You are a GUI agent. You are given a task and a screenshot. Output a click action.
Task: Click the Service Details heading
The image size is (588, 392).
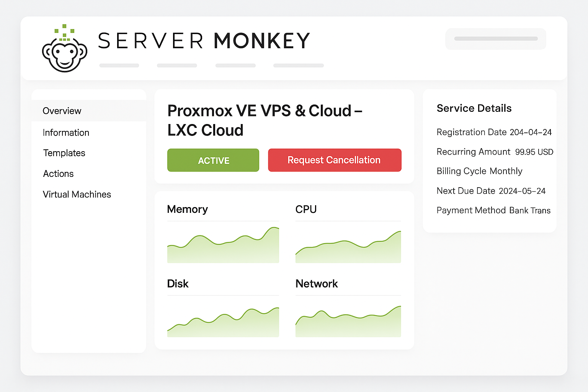coord(474,108)
